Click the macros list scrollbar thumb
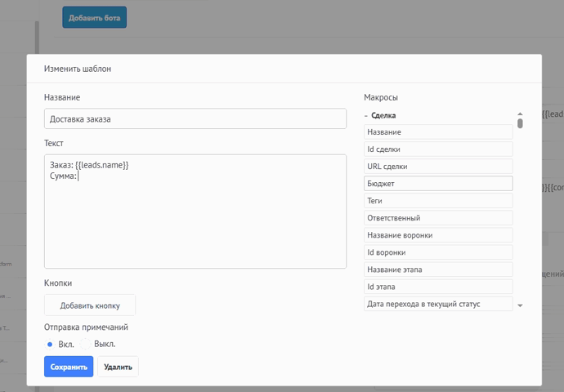 520,123
